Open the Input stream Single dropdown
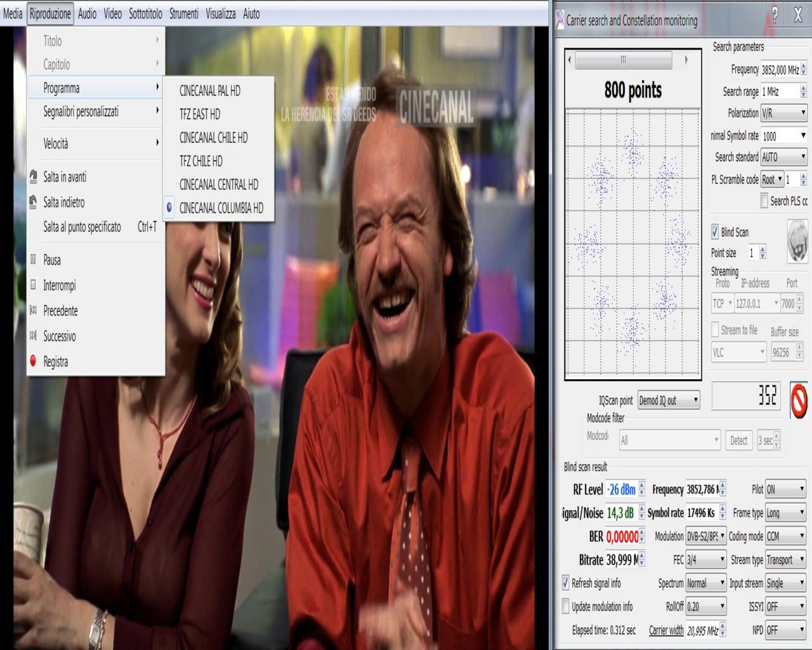812x650 pixels. coord(785,583)
